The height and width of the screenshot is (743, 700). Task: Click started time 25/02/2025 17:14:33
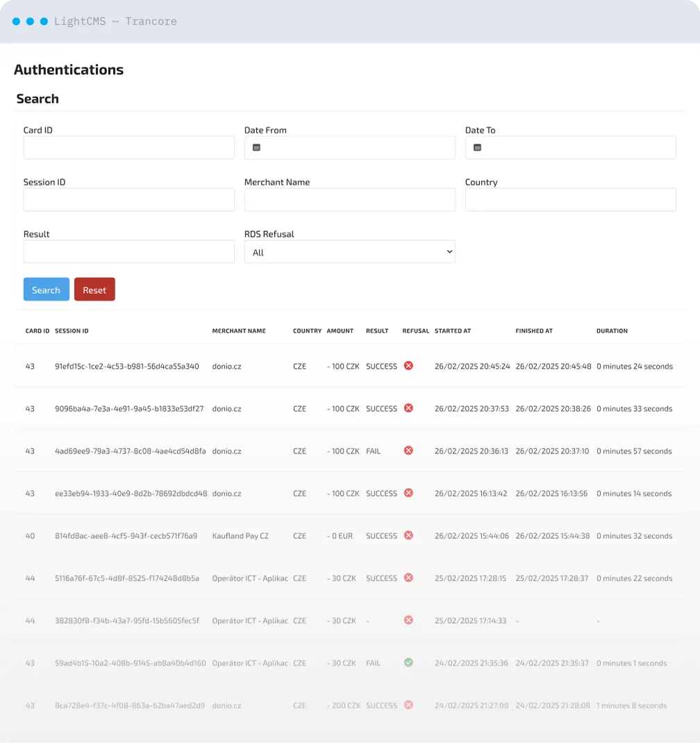click(471, 621)
